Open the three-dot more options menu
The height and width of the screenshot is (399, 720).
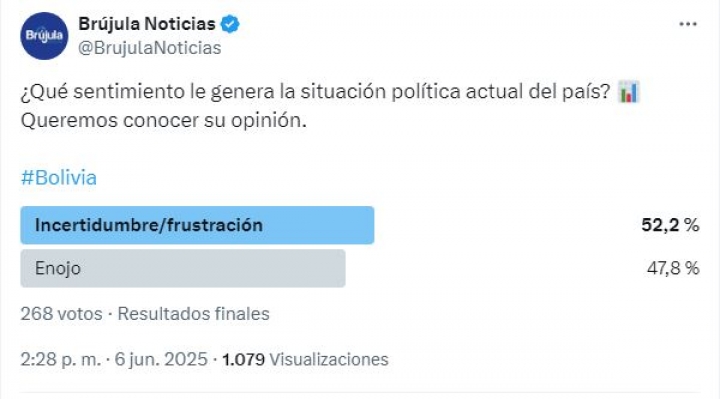click(x=688, y=24)
